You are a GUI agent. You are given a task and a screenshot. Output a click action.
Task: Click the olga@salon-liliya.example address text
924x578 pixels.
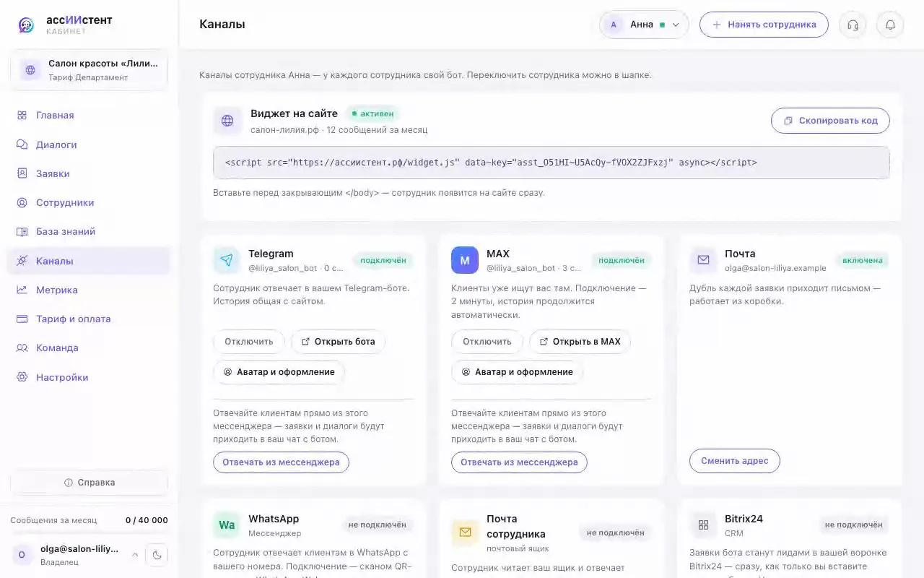coord(775,268)
